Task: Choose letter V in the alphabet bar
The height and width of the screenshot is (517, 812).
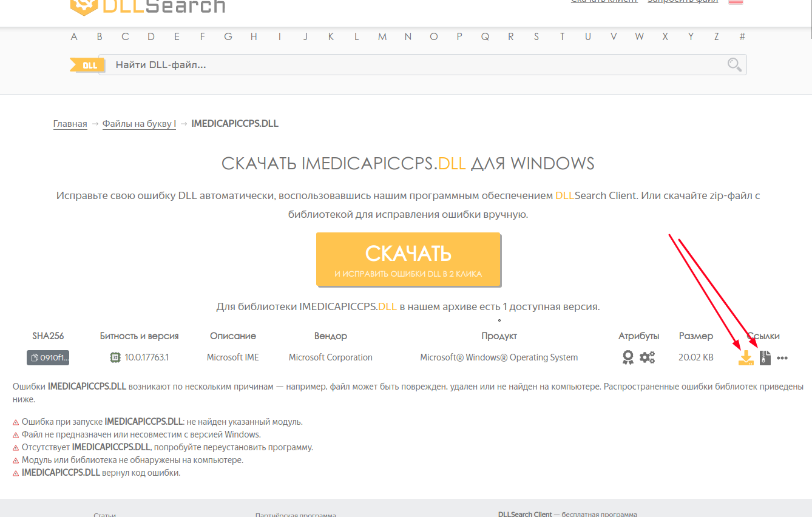Action: pyautogui.click(x=614, y=36)
